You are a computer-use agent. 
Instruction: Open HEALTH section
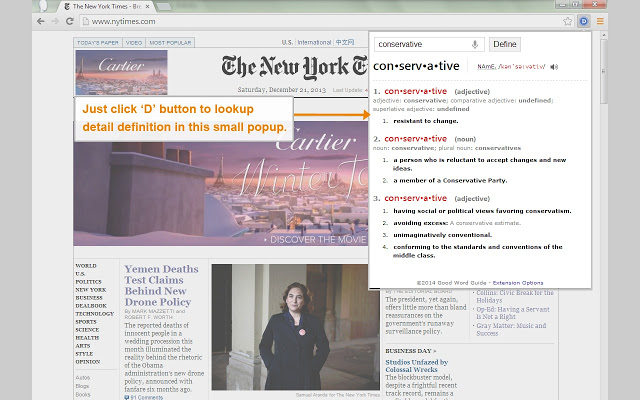(87, 338)
